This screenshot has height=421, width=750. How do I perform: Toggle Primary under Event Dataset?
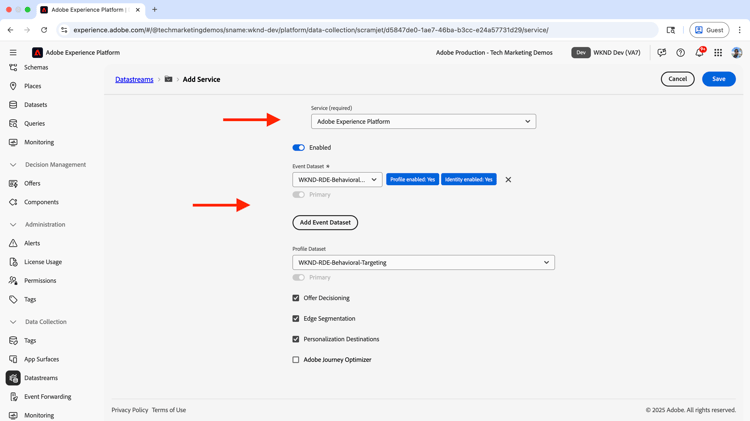click(298, 195)
